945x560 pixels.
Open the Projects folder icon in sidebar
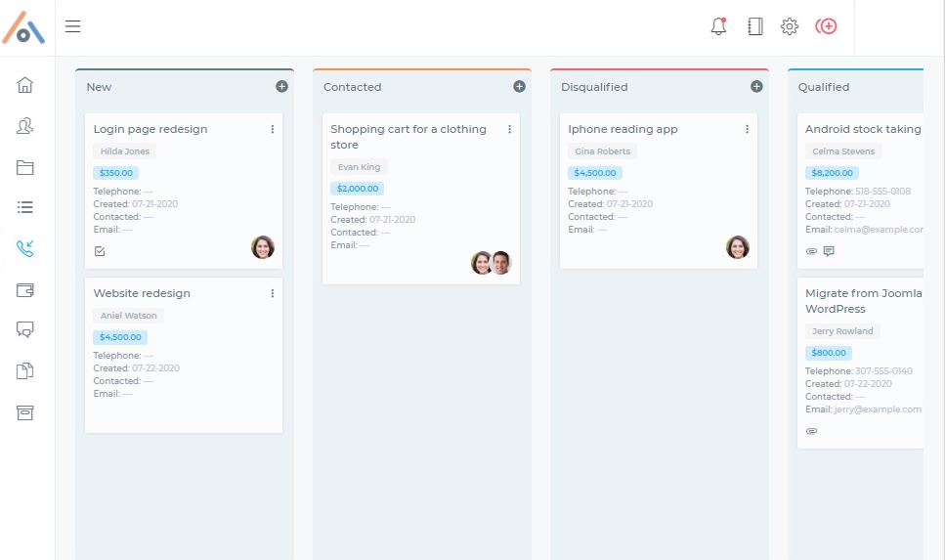coord(25,167)
